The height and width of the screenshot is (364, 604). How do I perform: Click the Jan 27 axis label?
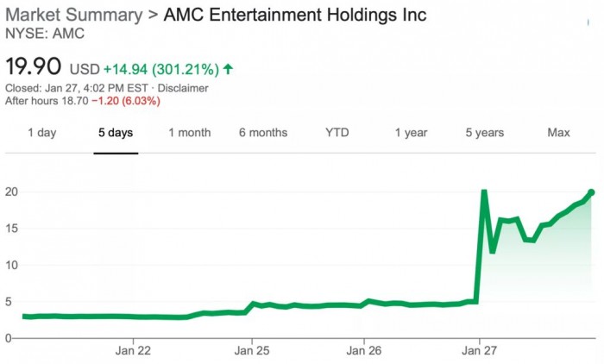click(479, 350)
